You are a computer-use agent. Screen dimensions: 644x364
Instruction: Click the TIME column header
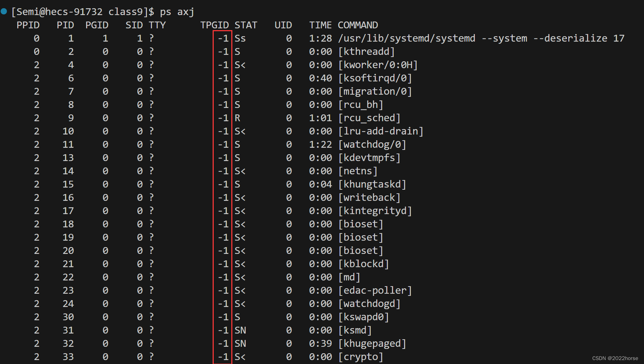pos(321,25)
